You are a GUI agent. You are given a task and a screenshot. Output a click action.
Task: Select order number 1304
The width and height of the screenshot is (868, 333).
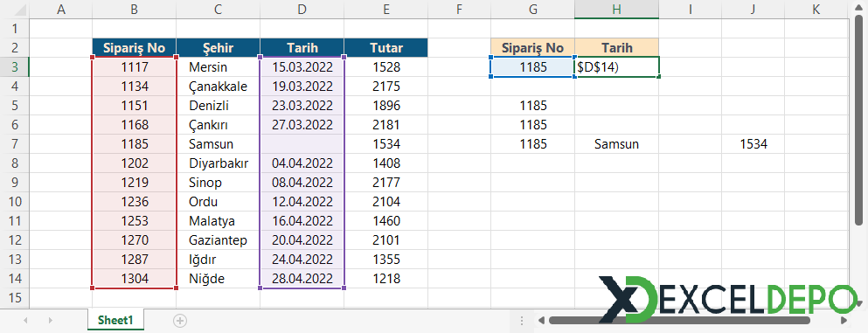[134, 279]
